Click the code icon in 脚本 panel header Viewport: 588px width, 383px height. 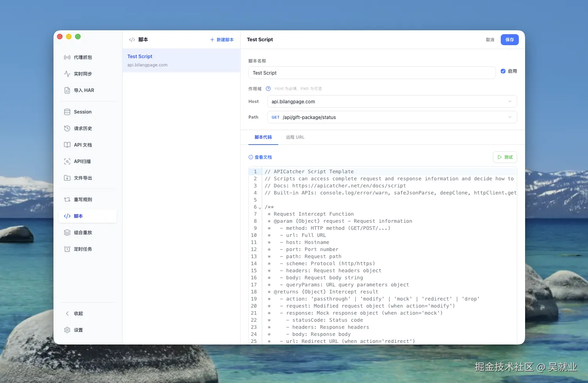(132, 40)
